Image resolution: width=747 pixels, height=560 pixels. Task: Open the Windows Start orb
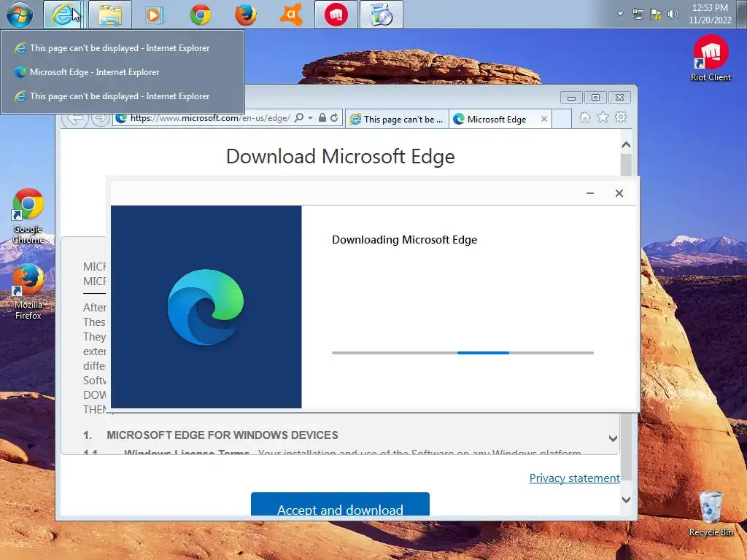pos(20,15)
